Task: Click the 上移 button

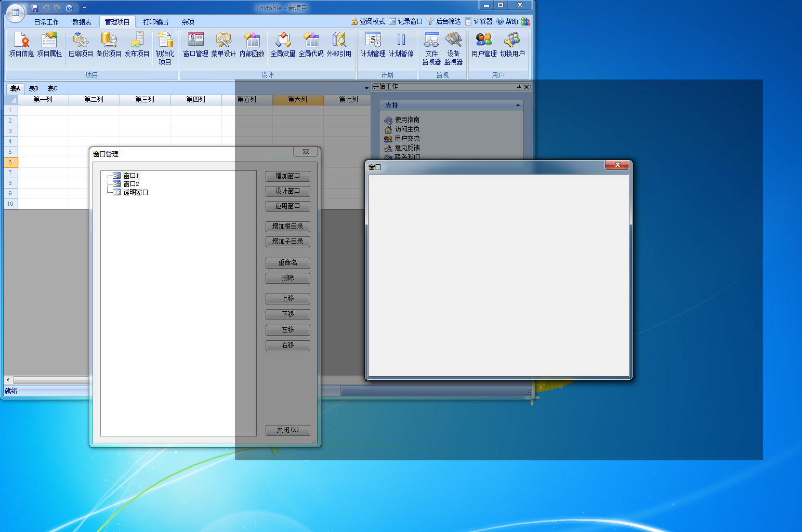Action: pos(287,299)
